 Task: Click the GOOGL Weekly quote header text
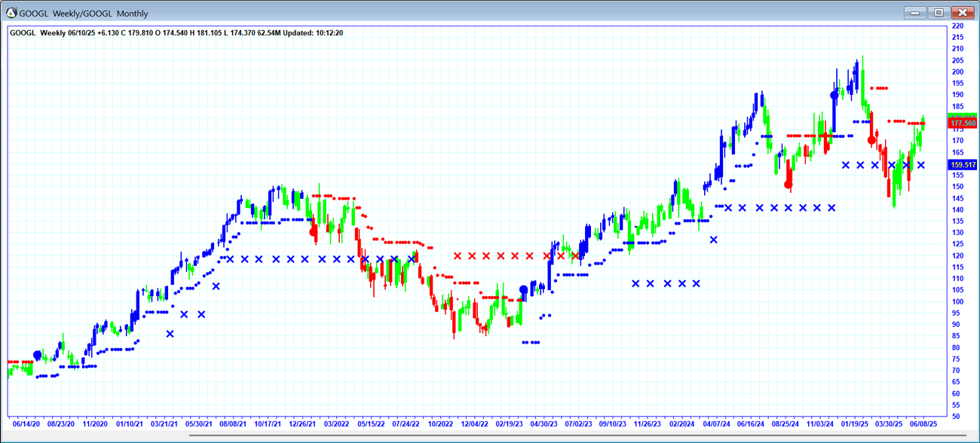click(176, 33)
